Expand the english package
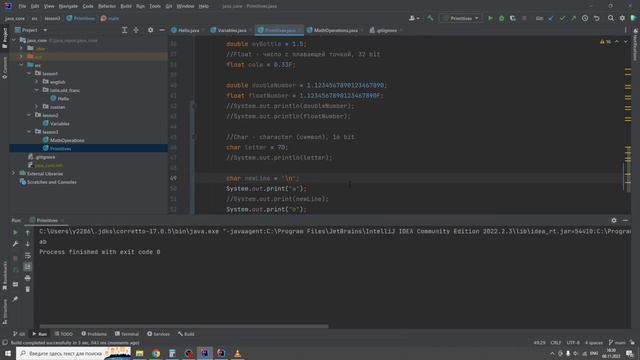The width and height of the screenshot is (640, 360). tap(36, 82)
